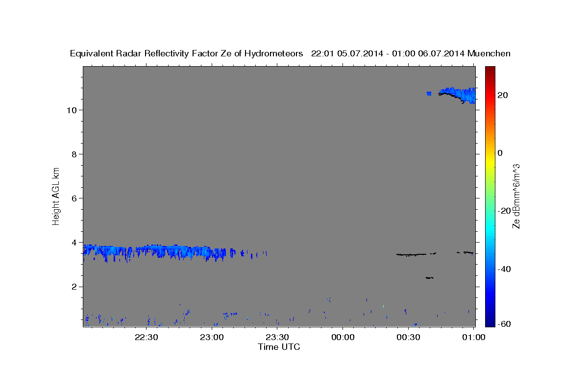Click the '23:00' time tick label
588x392 pixels.
[213, 337]
